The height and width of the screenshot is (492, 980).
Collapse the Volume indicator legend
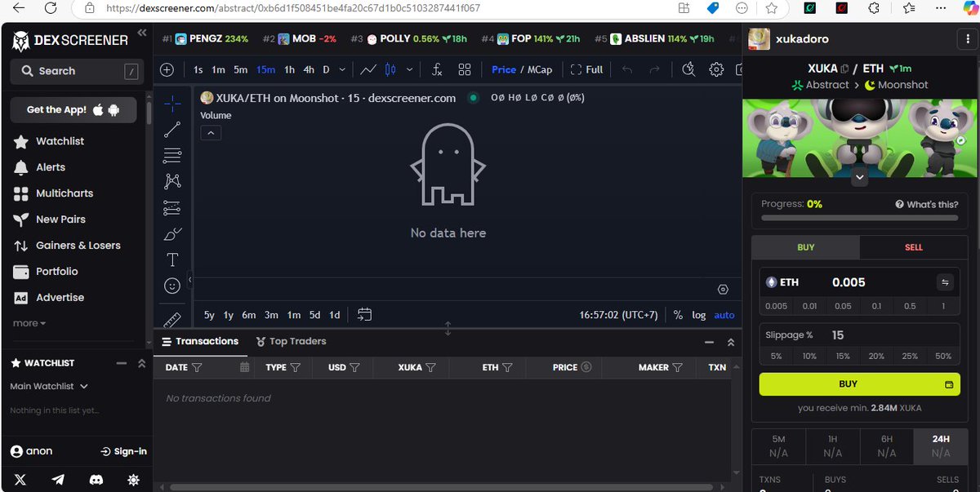coord(211,132)
